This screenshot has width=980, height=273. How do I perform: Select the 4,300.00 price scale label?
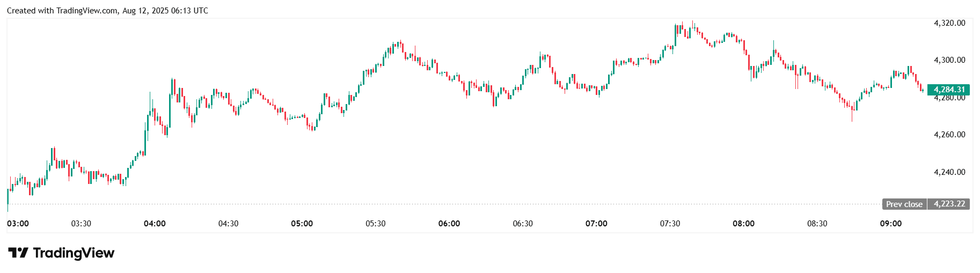pos(949,60)
